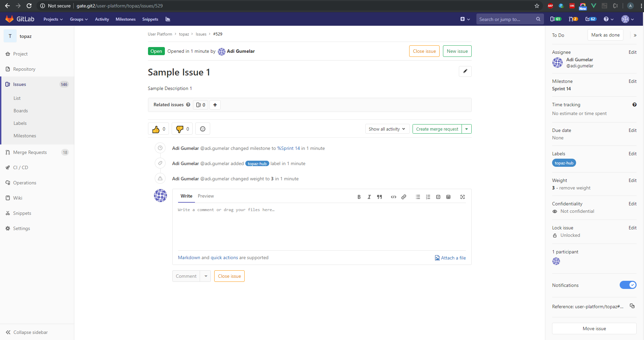Click the New issue button
Screen dimensions: 644x340
tap(457, 51)
